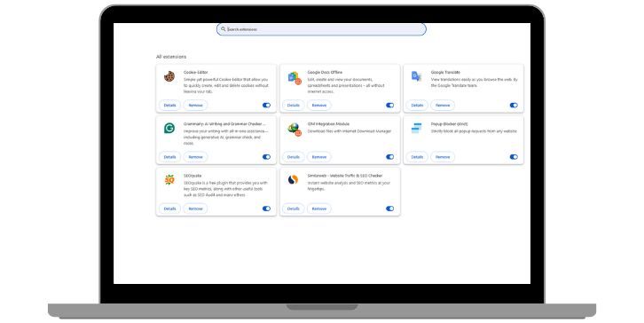Focus the Search extensions field

coord(321,29)
